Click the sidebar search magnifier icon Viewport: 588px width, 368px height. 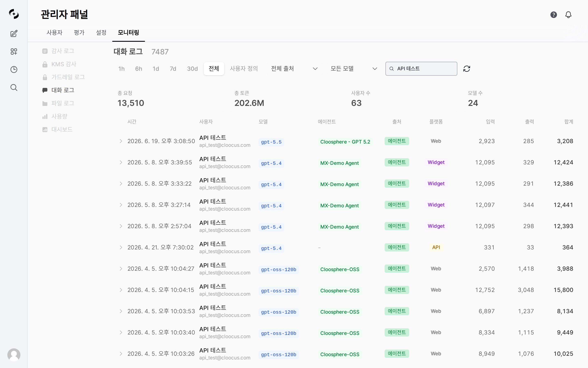(x=14, y=87)
